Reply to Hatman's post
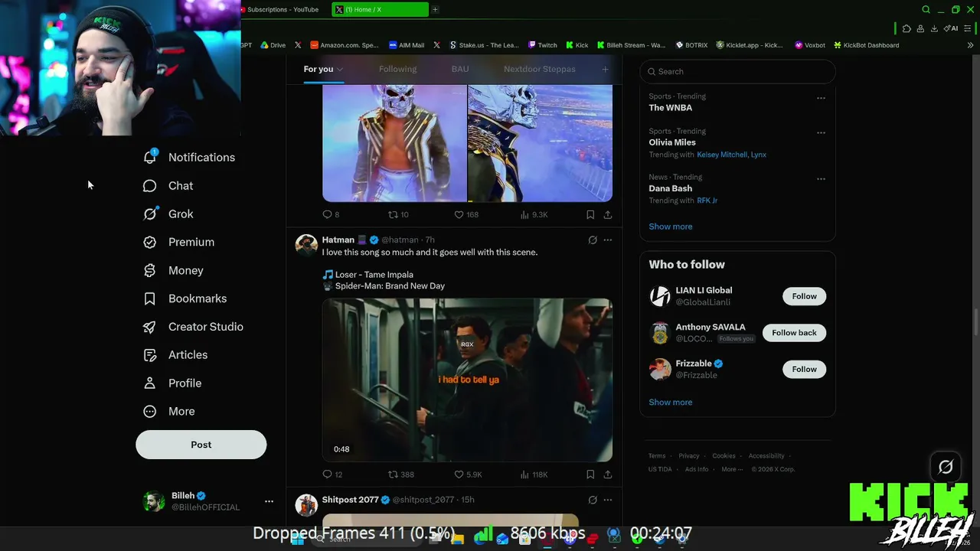Image resolution: width=980 pixels, height=551 pixels. [x=328, y=474]
